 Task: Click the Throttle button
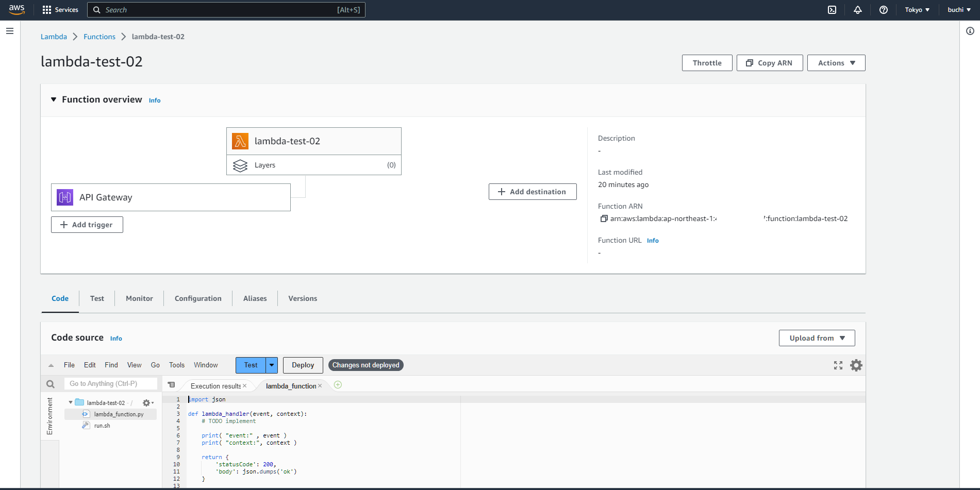tap(707, 63)
